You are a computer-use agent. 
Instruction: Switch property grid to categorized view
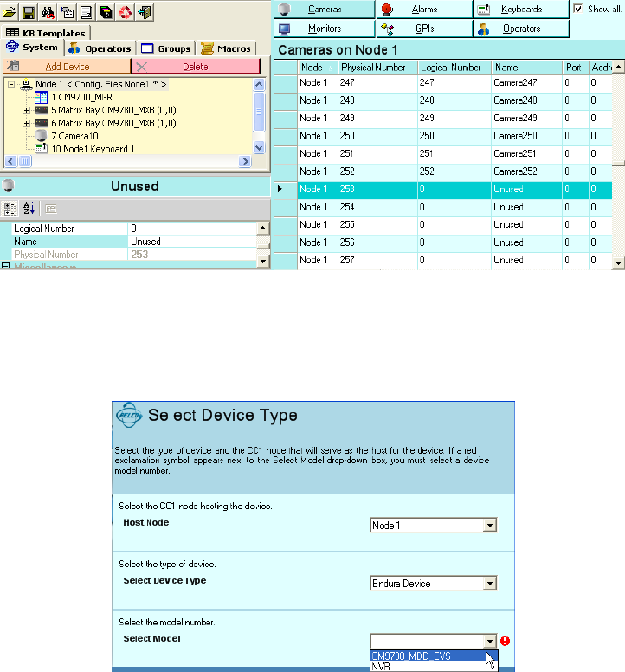10,209
